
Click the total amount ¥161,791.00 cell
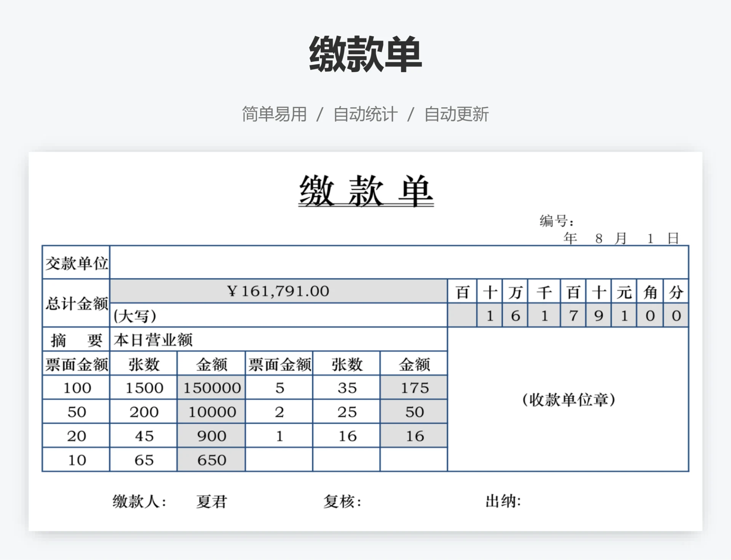pyautogui.click(x=278, y=291)
